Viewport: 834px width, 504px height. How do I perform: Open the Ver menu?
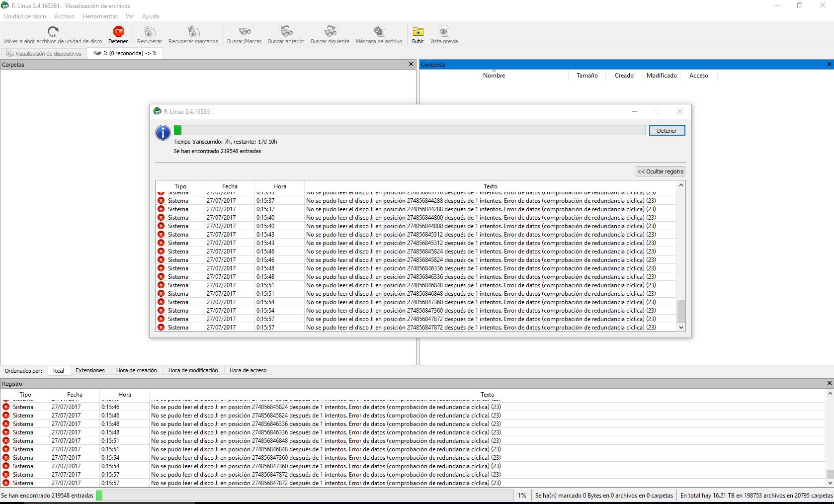tap(130, 16)
